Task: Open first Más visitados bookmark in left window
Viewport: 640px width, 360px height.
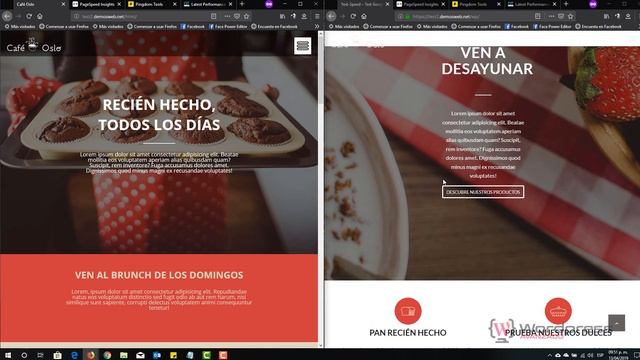Action: [x=20, y=27]
